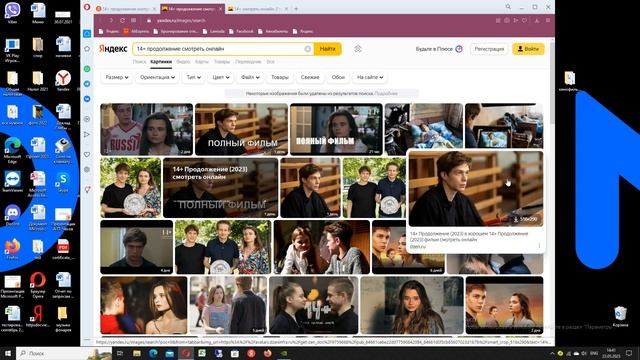Screen dimensions: 640x360
Task: Click the Регистрация button
Action: [489, 49]
